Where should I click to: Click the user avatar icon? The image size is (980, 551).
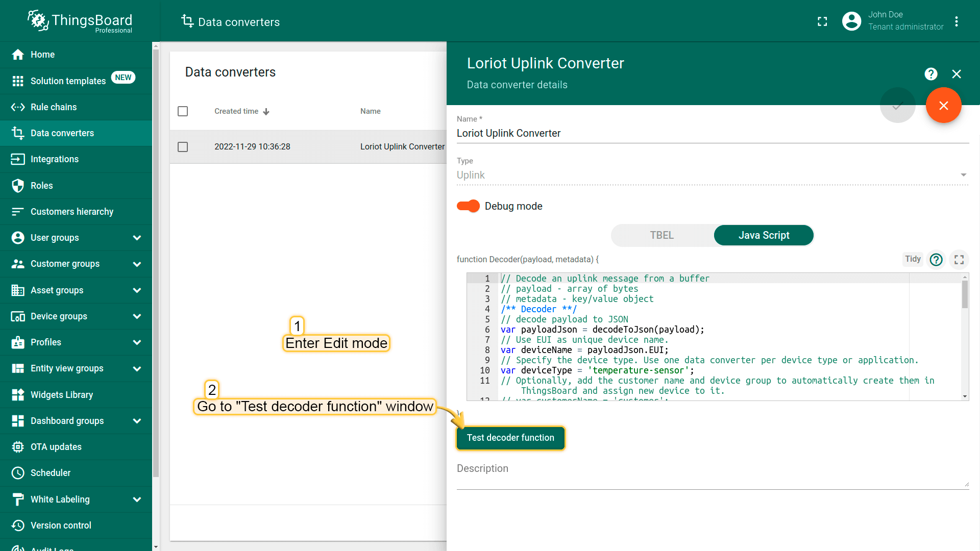[851, 21]
